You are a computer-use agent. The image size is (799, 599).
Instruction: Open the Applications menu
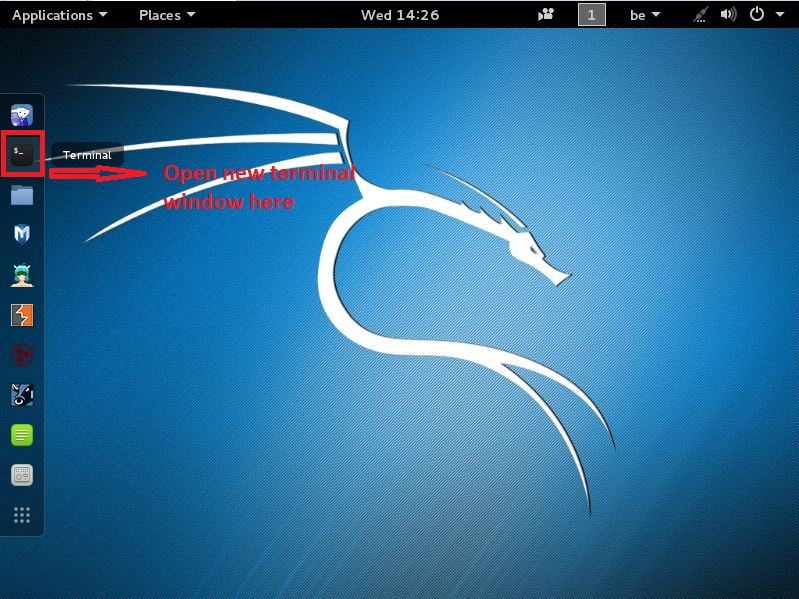(60, 15)
